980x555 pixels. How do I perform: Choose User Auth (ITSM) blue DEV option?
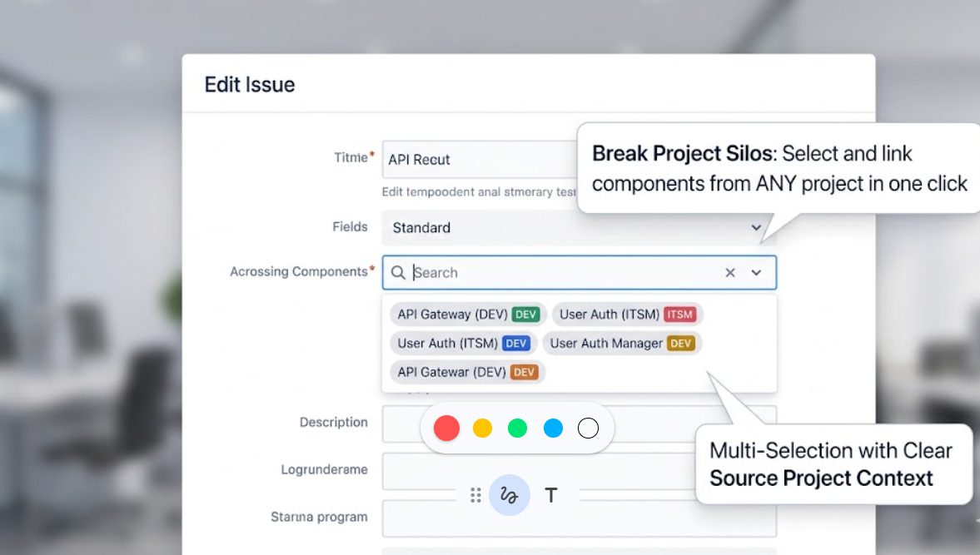tap(463, 343)
